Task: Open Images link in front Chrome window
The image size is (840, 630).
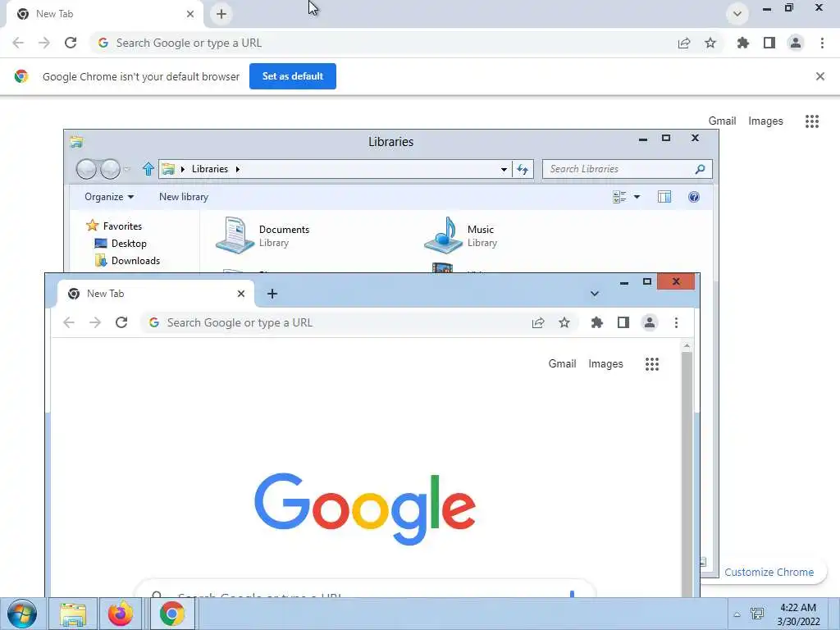Action: click(605, 363)
